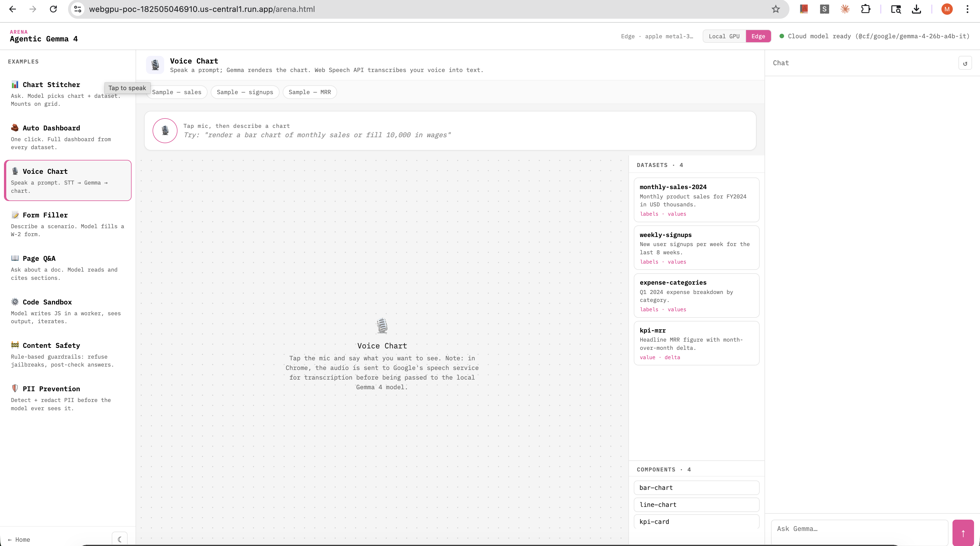The width and height of the screenshot is (980, 546).
Task: Tap the microphone record button
Action: [x=165, y=130]
